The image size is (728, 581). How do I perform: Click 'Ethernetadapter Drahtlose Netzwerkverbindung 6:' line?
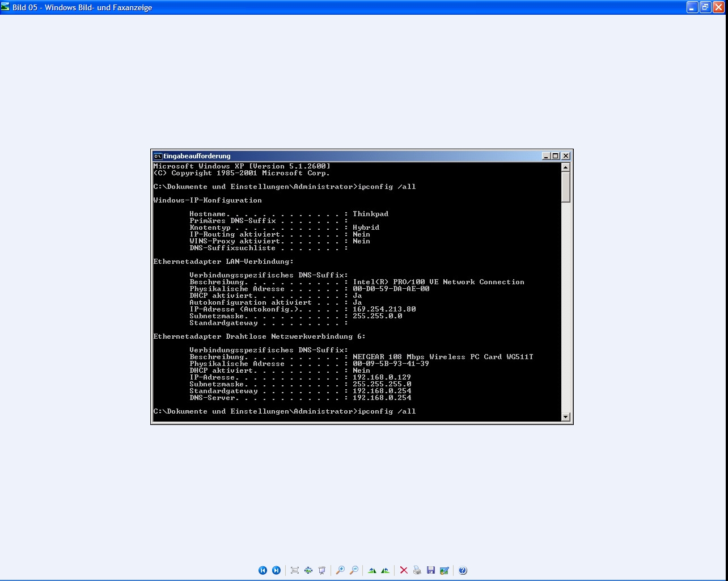pos(260,336)
